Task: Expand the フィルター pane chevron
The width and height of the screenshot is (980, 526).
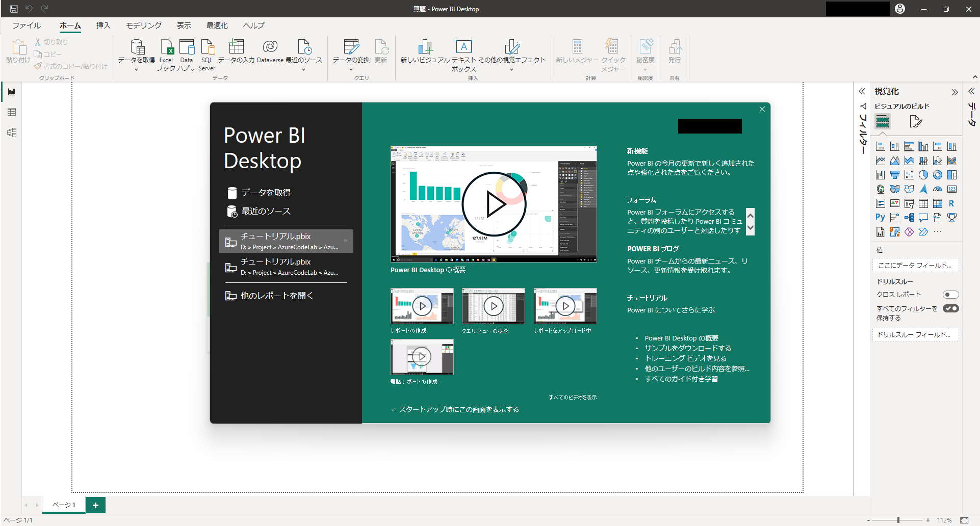Action: (862, 92)
